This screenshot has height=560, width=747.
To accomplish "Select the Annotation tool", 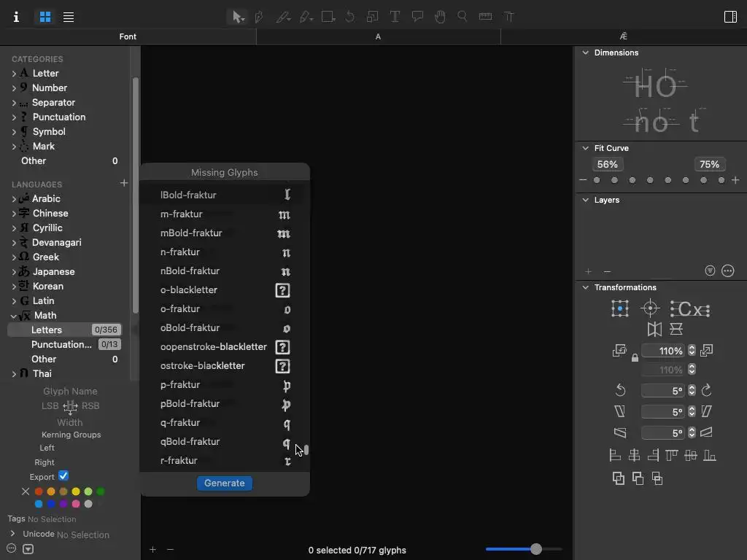I will (418, 17).
